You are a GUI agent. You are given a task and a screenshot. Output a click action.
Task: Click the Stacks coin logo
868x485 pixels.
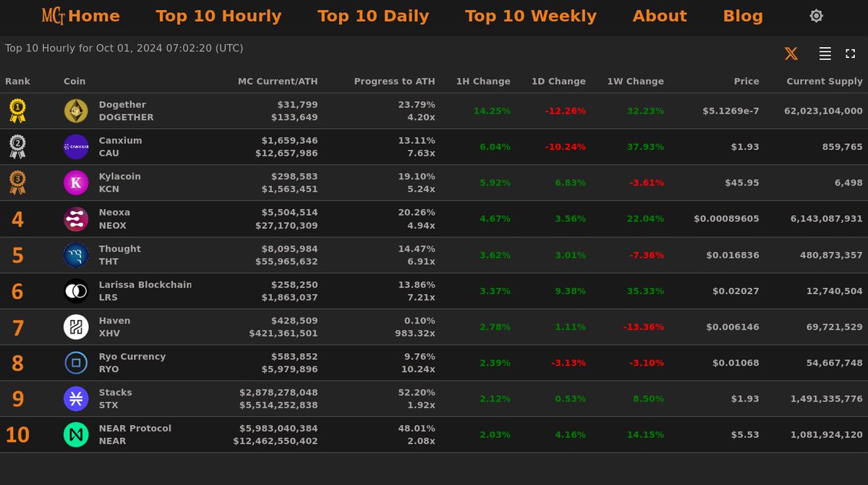tap(76, 399)
